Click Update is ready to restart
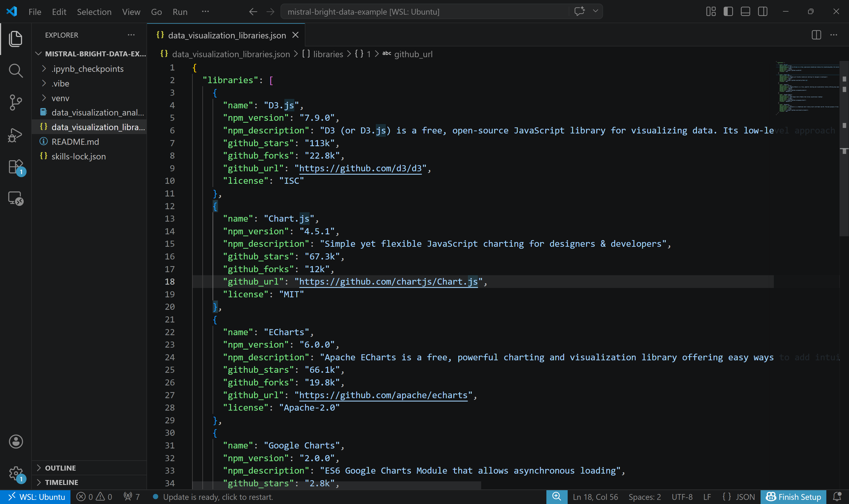The height and width of the screenshot is (504, 849). [217, 497]
